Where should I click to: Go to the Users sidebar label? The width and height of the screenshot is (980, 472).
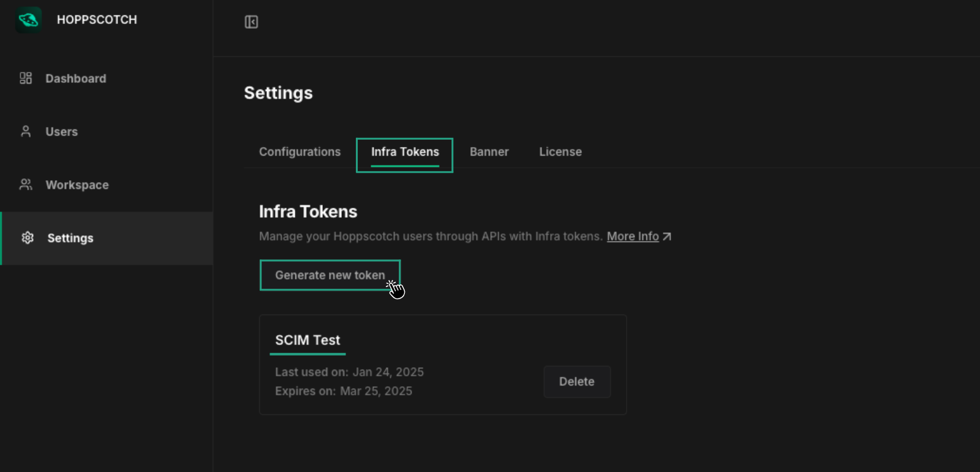[x=61, y=132]
